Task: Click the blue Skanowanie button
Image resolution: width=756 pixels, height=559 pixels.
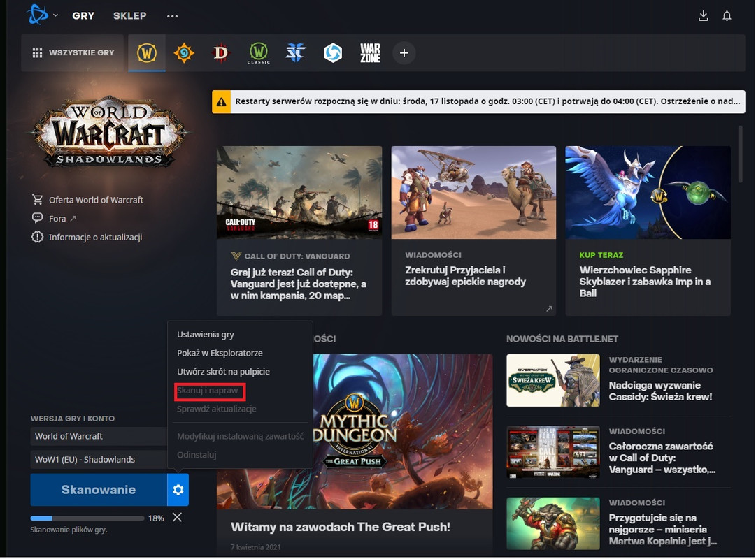Action: click(x=99, y=490)
